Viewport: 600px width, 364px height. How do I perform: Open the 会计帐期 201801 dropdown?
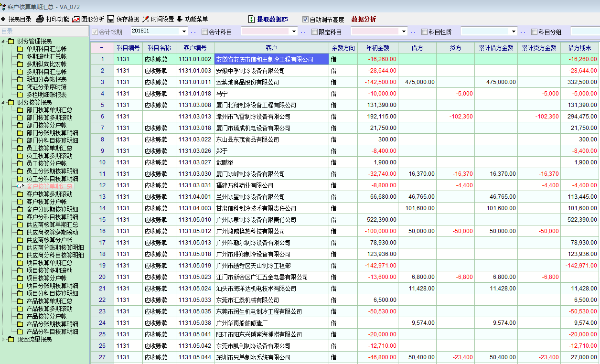point(184,32)
